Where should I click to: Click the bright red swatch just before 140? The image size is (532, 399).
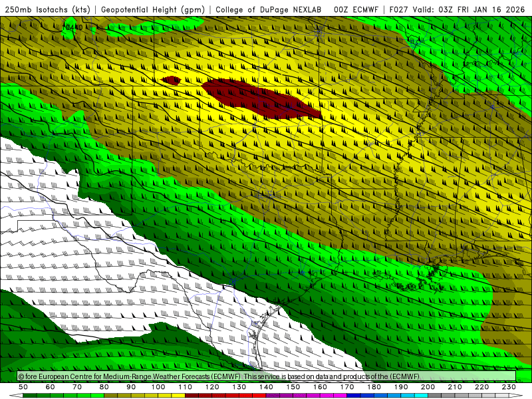click(259, 396)
